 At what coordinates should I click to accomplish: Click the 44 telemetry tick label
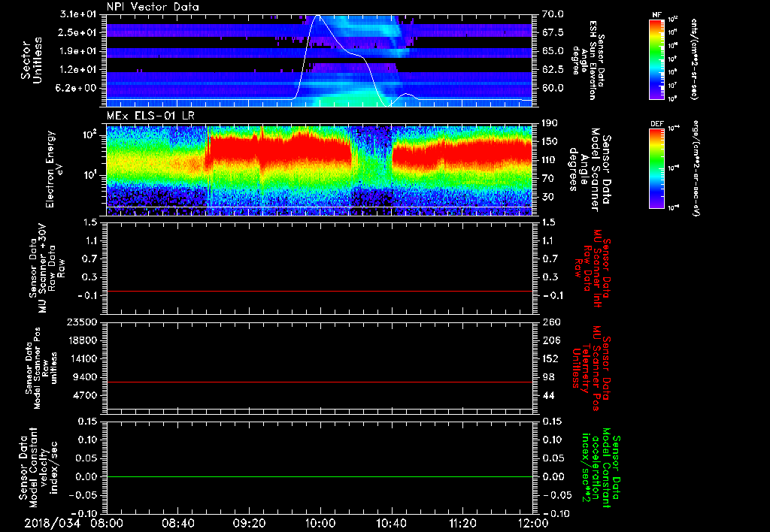coord(548,395)
